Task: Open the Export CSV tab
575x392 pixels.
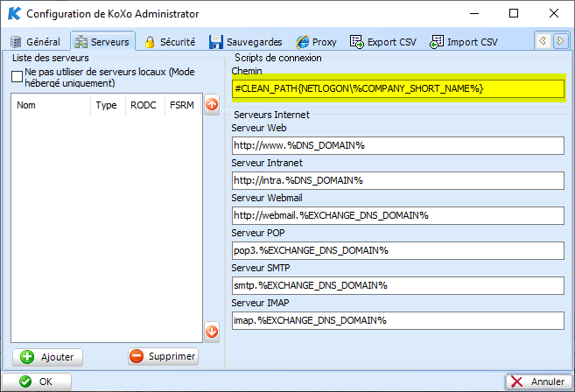Action: pyautogui.click(x=383, y=42)
